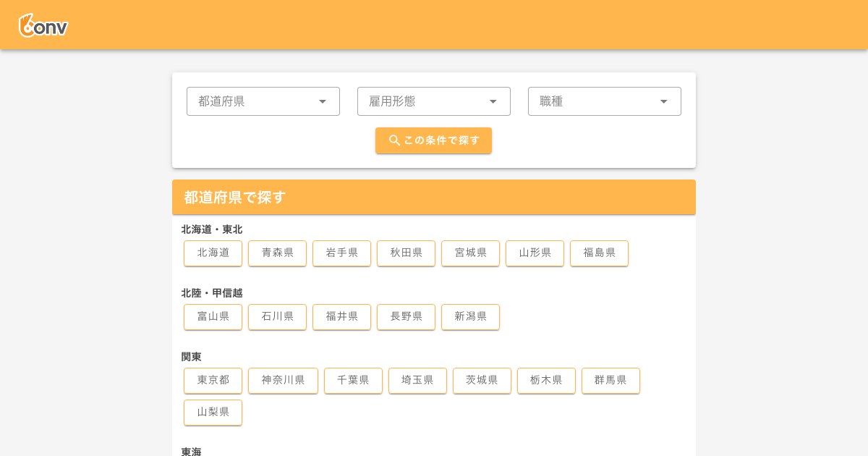
Task: Click the arrow in the 職種 field
Action: 664,101
